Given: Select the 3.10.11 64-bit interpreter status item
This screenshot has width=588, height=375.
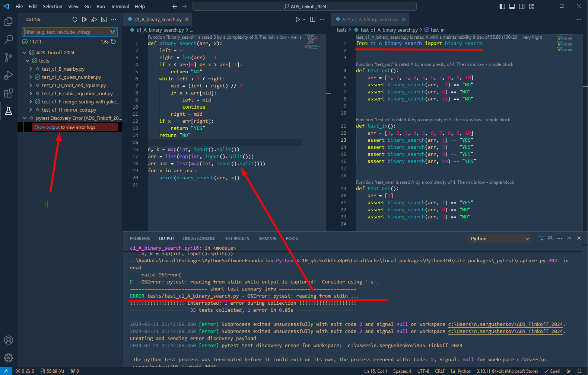Looking at the screenshot, I should point(507,371).
